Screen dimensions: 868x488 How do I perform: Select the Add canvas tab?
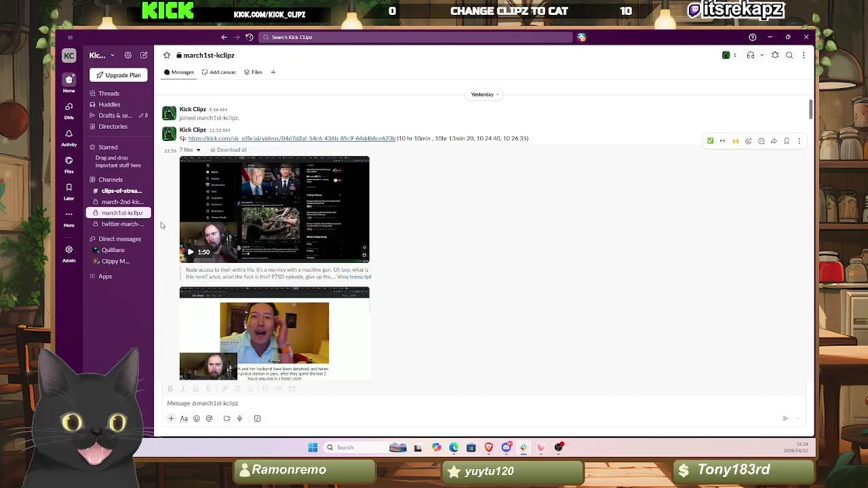219,72
